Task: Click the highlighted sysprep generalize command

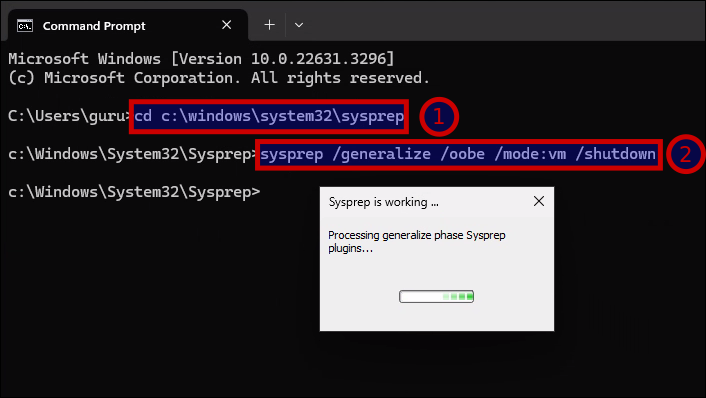Action: [458, 154]
